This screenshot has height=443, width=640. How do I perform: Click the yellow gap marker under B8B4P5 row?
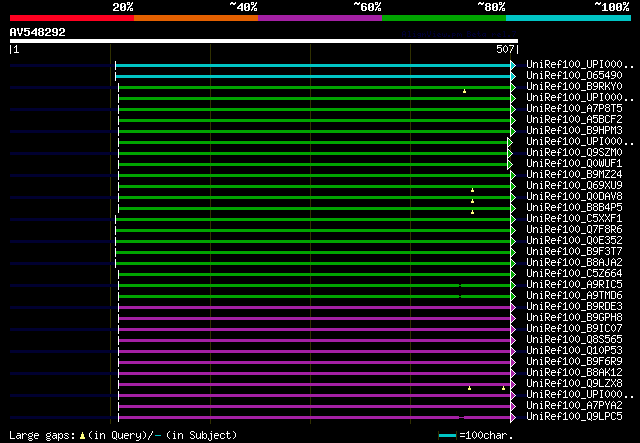[x=472, y=212]
